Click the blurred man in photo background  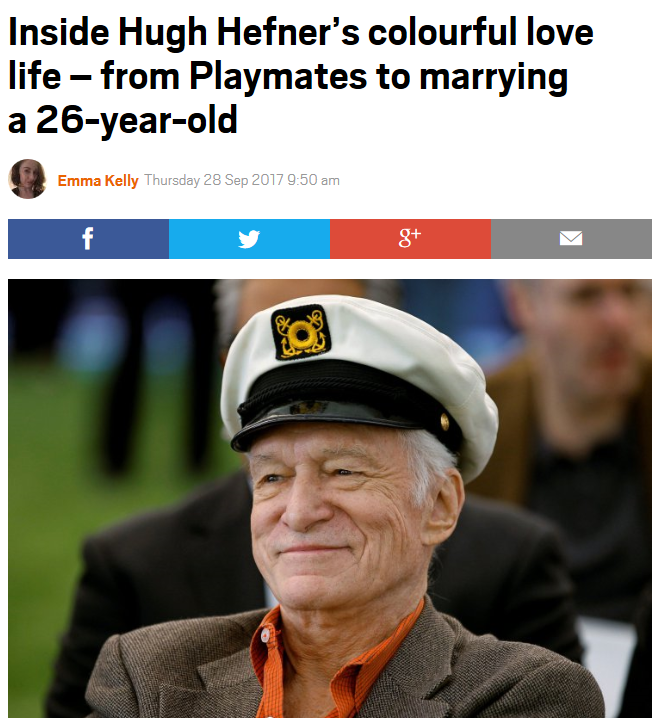[x=577, y=412]
